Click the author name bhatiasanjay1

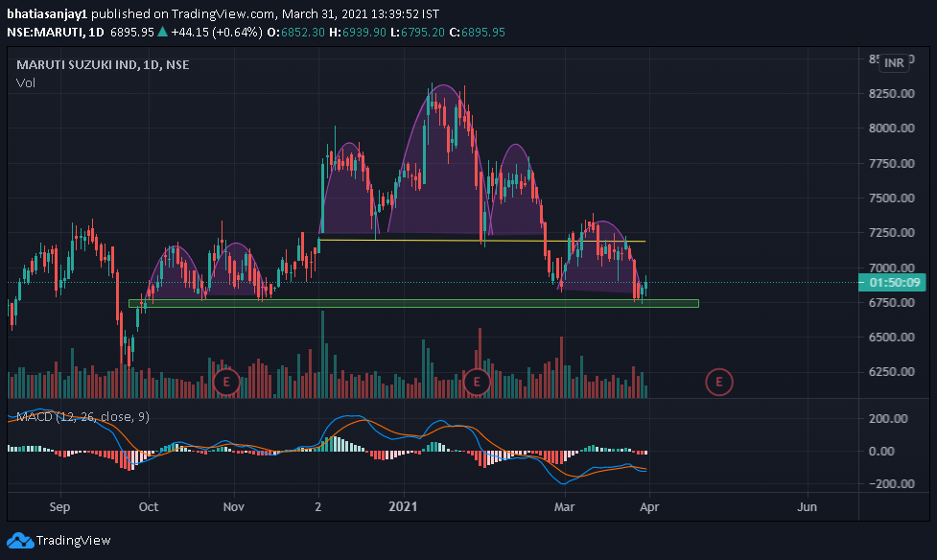[47, 13]
